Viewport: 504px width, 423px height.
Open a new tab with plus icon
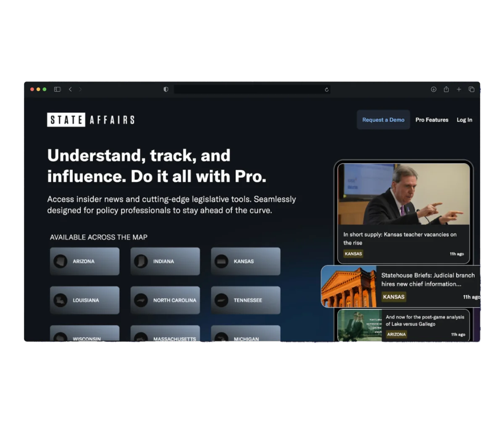[x=459, y=89]
